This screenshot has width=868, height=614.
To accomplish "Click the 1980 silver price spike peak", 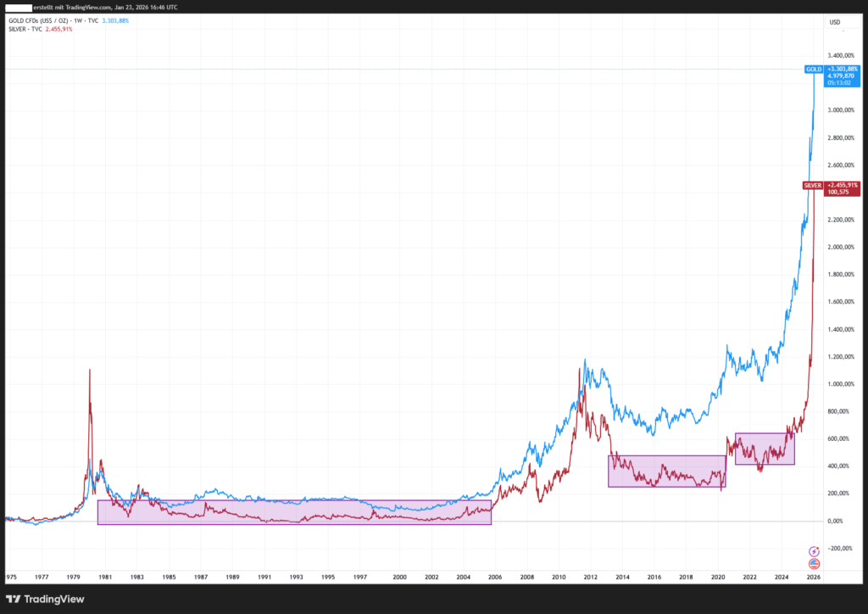I will coord(90,371).
